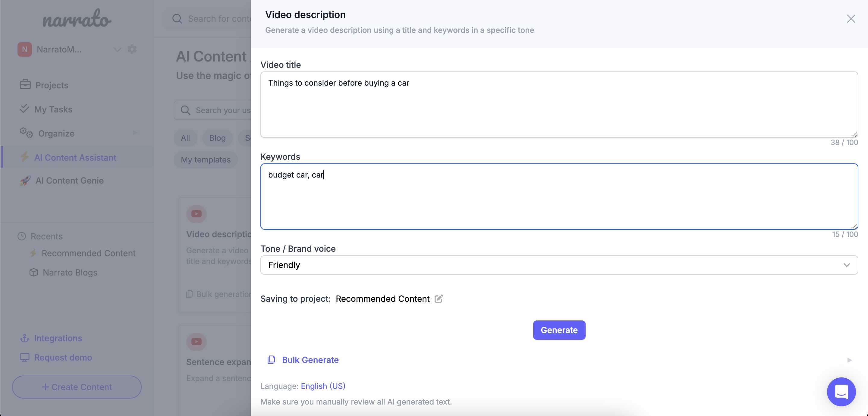Click the Narrato logo
This screenshot has width=868, height=416.
tap(77, 19)
